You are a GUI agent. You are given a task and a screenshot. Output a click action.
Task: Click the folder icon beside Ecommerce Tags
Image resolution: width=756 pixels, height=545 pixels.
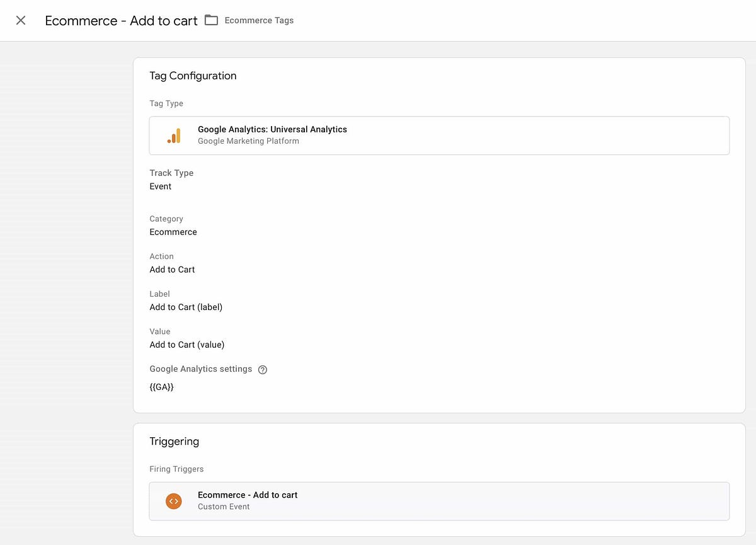click(211, 20)
